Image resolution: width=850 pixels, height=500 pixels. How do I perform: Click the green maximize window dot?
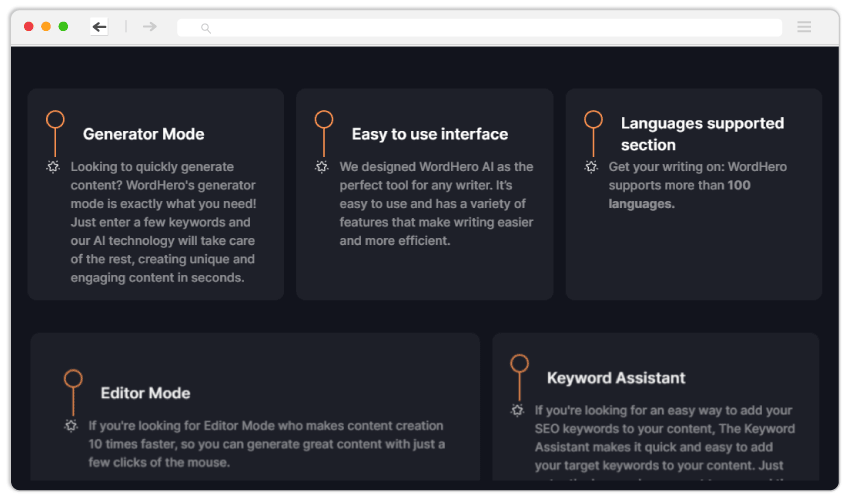(x=63, y=27)
